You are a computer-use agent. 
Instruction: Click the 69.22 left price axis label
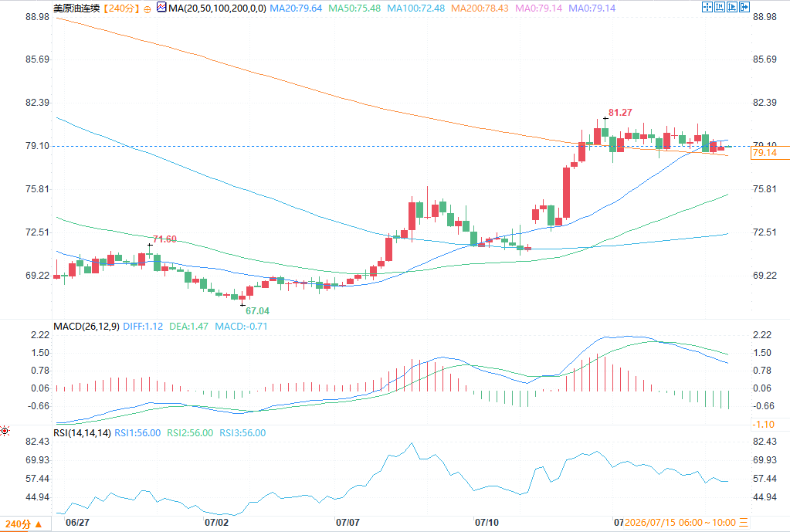pos(38,276)
